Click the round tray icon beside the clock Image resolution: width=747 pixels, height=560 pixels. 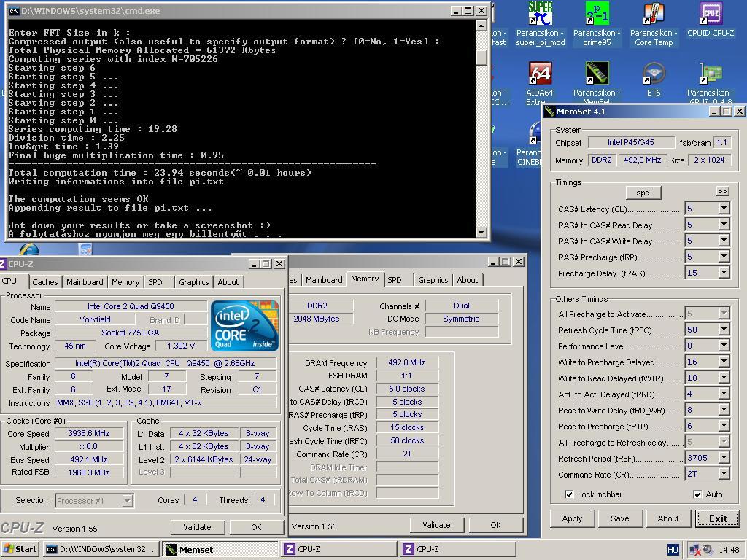pos(708,549)
